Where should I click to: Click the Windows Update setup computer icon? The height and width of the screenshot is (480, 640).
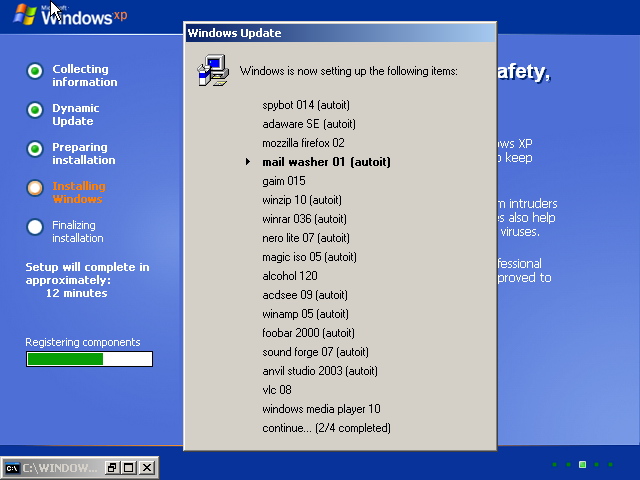[x=211, y=70]
